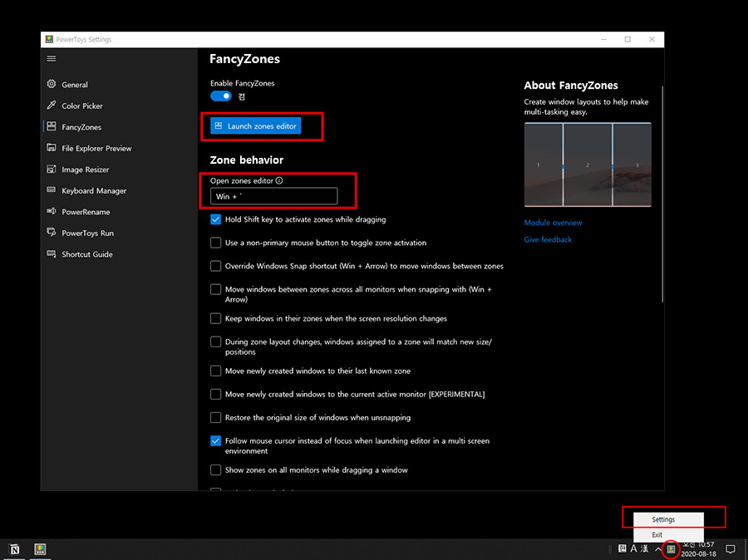Click the info icon beside Open zones editor
Screen dimensions: 748x560
[x=279, y=180]
